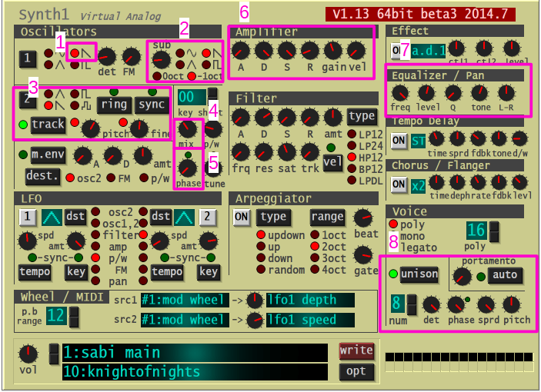Select oscillator 1 triangle waveform
This screenshot has width=541, height=392.
[x=48, y=65]
